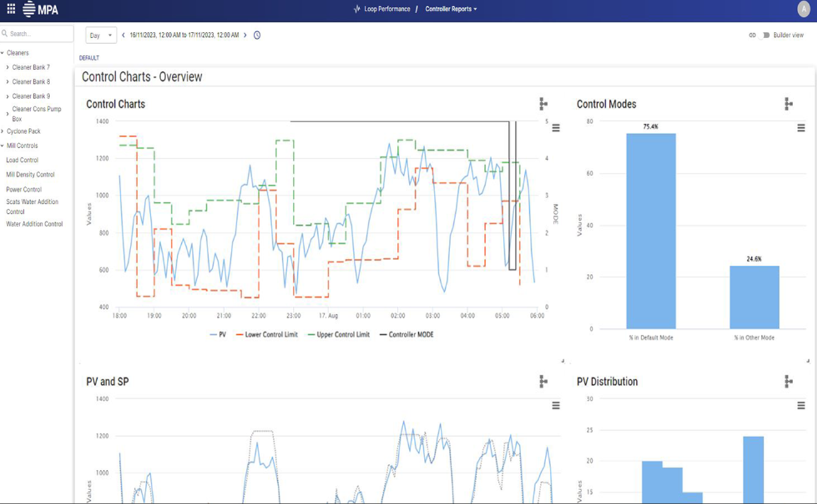Open the apps grid menu icon

point(11,9)
